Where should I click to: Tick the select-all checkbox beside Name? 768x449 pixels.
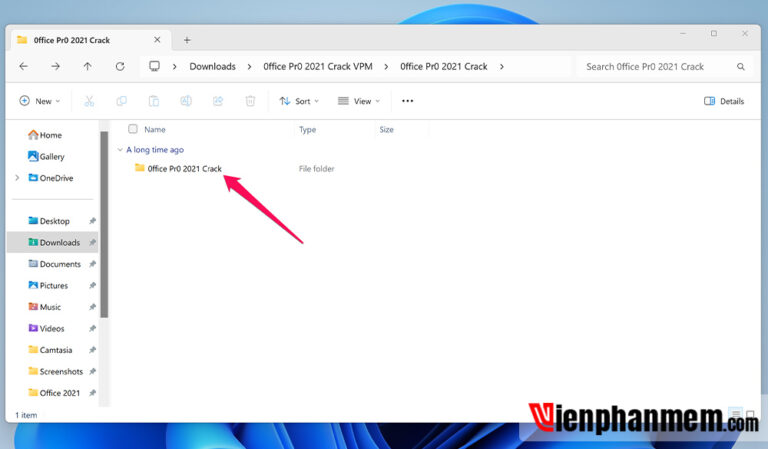[x=133, y=129]
